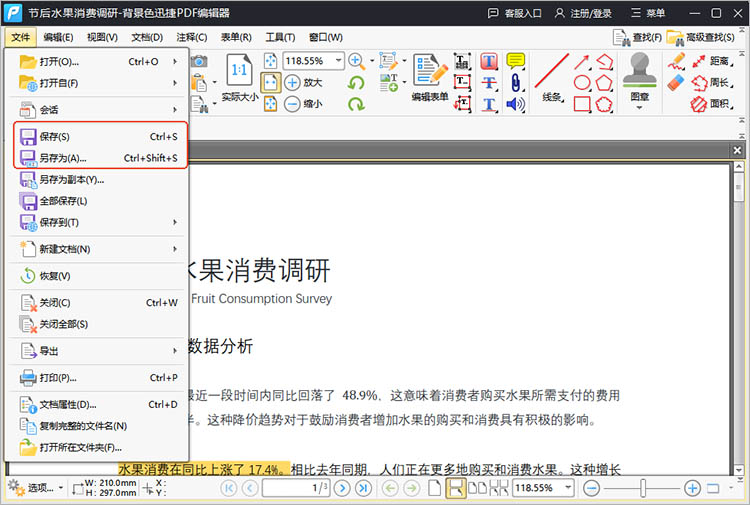This screenshot has height=505, width=750.
Task: Expand the 打开(O) submenu arrow
Action: click(175, 62)
